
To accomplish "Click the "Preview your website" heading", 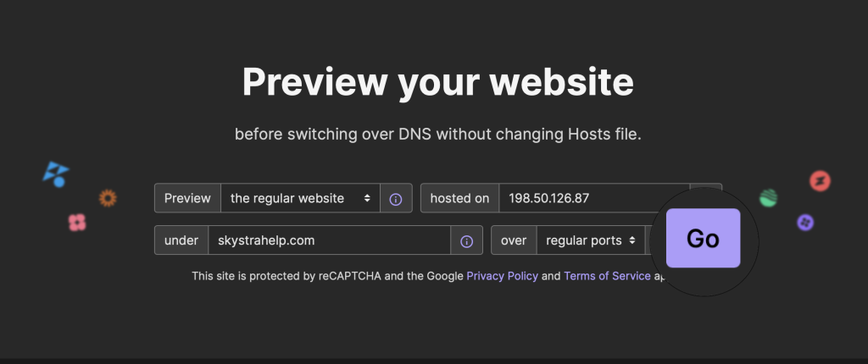I will click(x=437, y=83).
